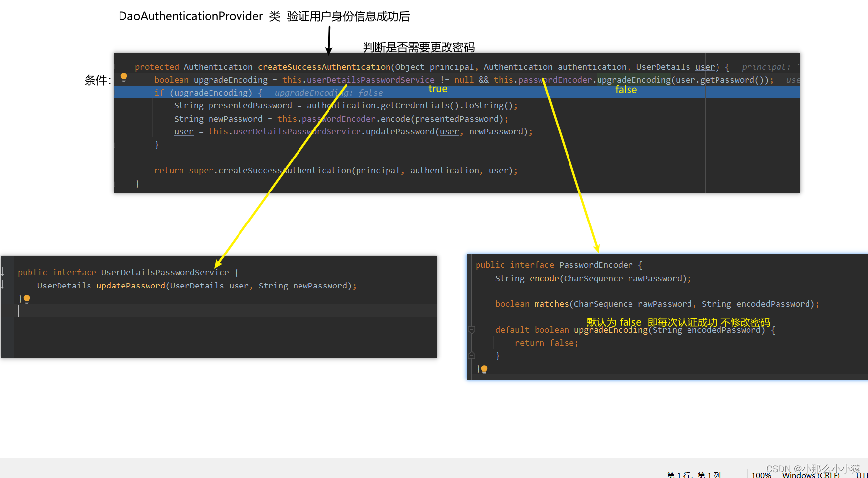Click the inline hint 'upgradeEncoding: false'
The width and height of the screenshot is (868, 478).
tap(329, 93)
